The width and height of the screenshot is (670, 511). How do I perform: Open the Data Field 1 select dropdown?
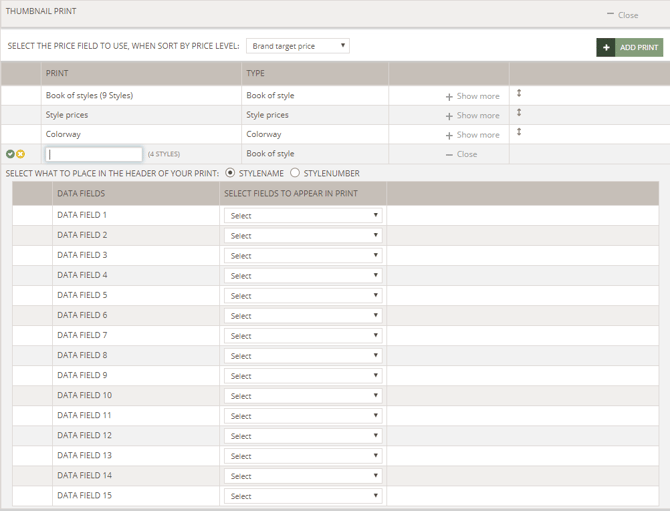303,215
